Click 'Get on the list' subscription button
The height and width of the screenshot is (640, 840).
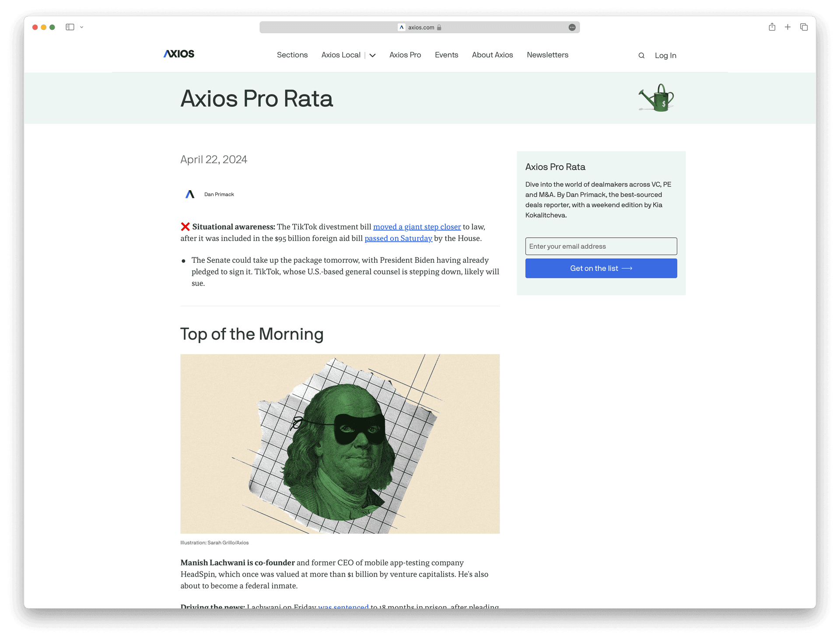point(601,268)
